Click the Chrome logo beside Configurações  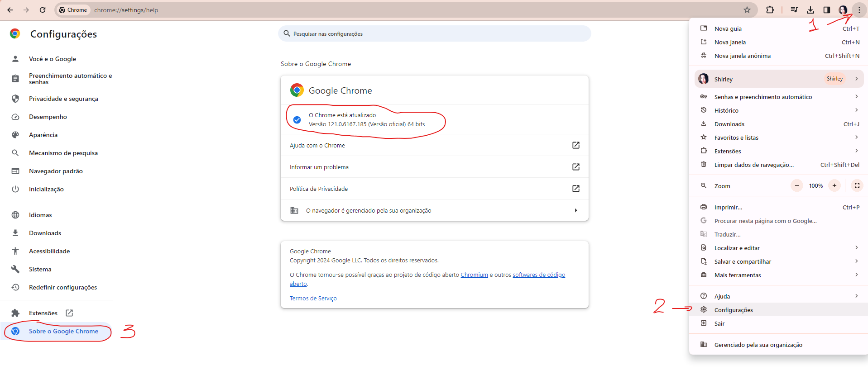click(x=15, y=33)
